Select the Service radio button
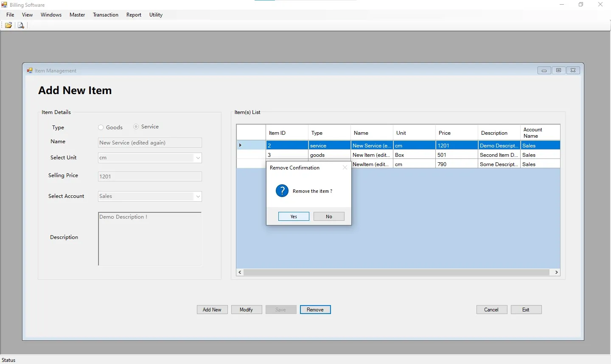 (136, 127)
